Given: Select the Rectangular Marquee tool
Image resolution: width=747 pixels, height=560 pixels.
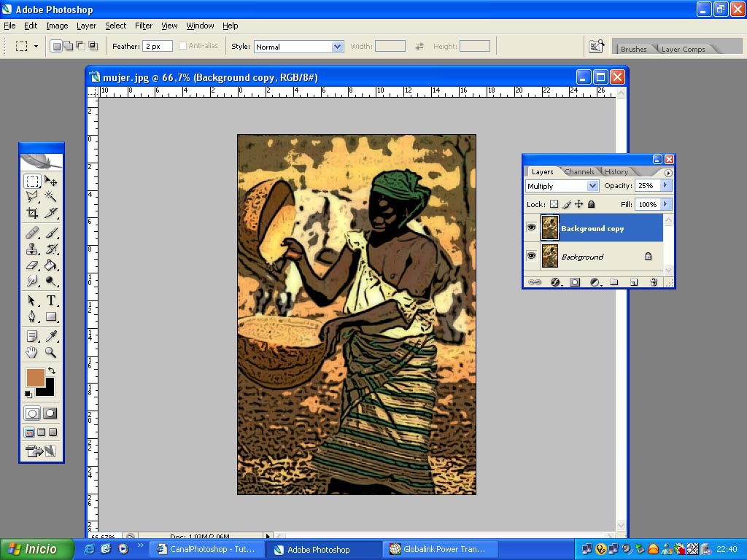Looking at the screenshot, I should tap(32, 182).
